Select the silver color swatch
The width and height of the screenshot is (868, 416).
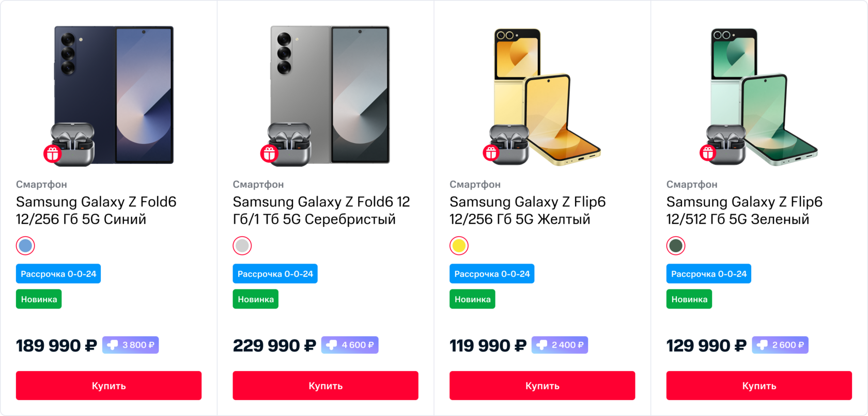pos(242,246)
